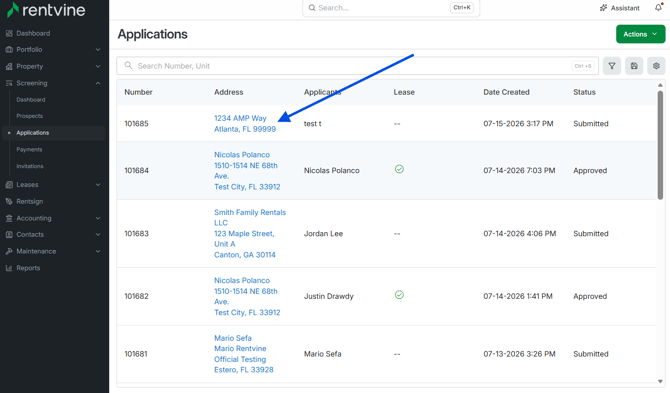Click the lease checkmark for Nicolas Polanco
The height and width of the screenshot is (393, 670).
[x=399, y=169]
